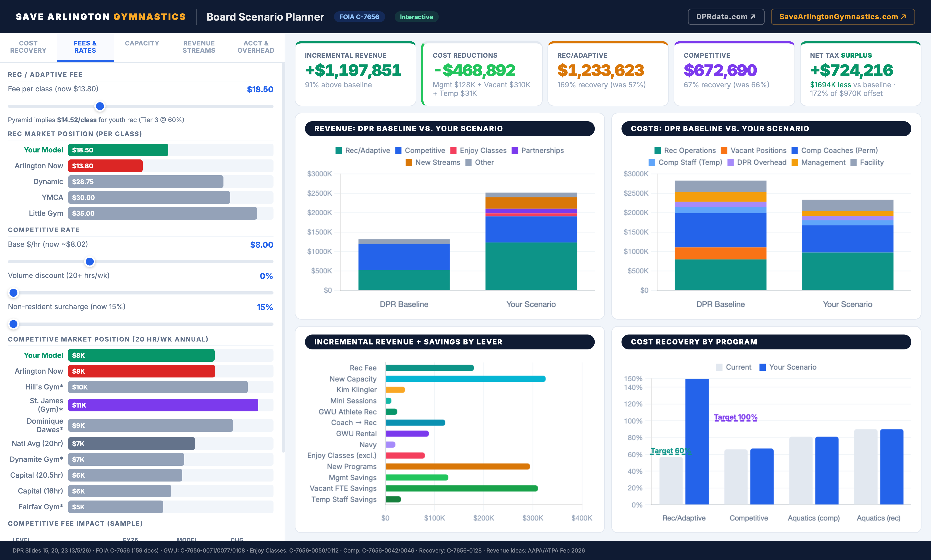Click the New Streams legend marker
The image size is (931, 560).
pos(409,162)
